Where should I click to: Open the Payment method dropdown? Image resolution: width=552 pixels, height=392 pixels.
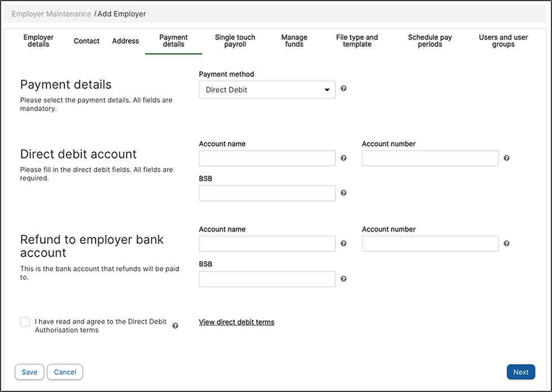(267, 90)
